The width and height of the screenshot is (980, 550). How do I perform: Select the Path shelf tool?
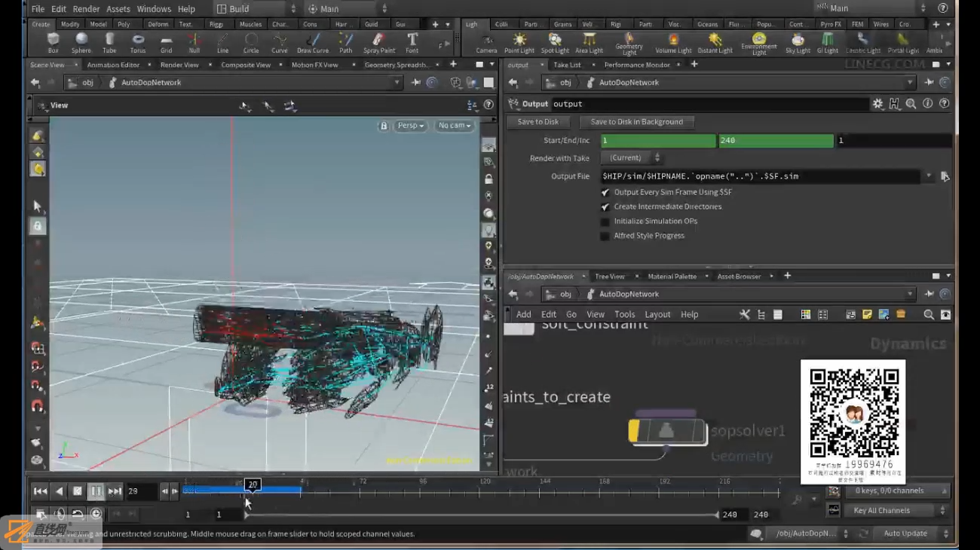pos(346,42)
